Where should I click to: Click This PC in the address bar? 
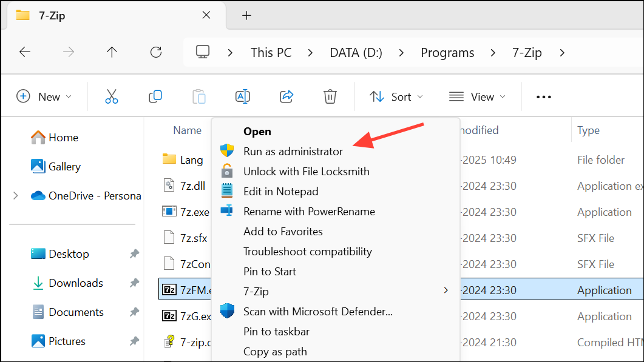[x=271, y=53]
